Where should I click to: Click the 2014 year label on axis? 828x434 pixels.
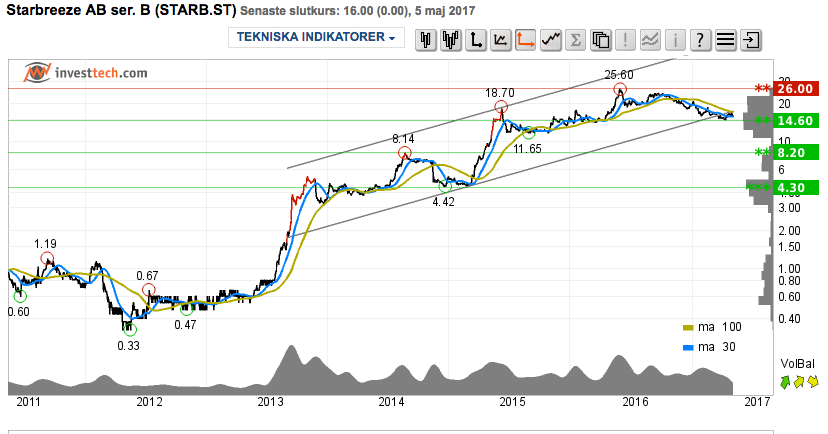[392, 402]
